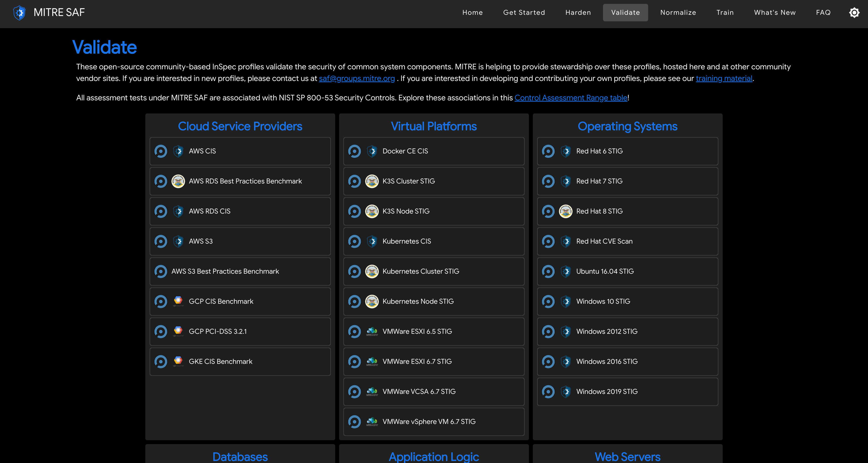The height and width of the screenshot is (463, 868).
Task: Open VMWare vSphere VM 6.7 STIG profile
Action: tap(434, 422)
